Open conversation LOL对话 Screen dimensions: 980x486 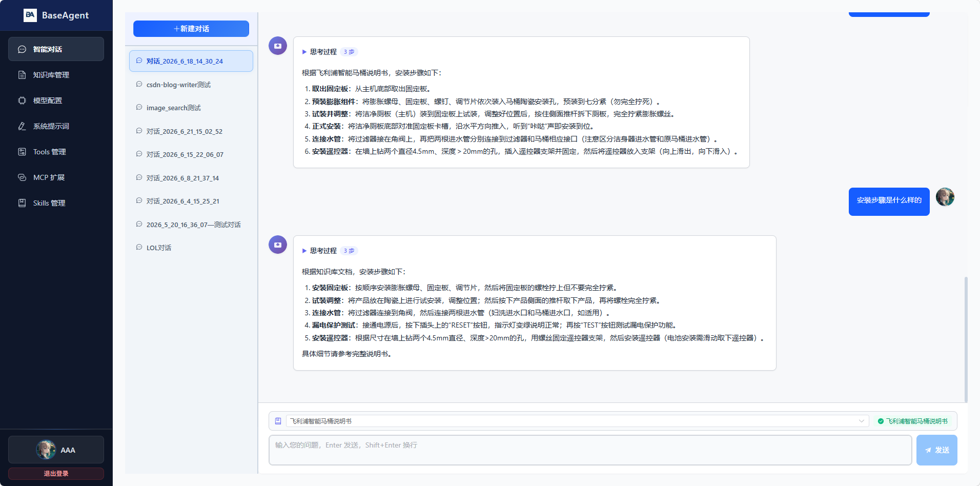click(191, 248)
